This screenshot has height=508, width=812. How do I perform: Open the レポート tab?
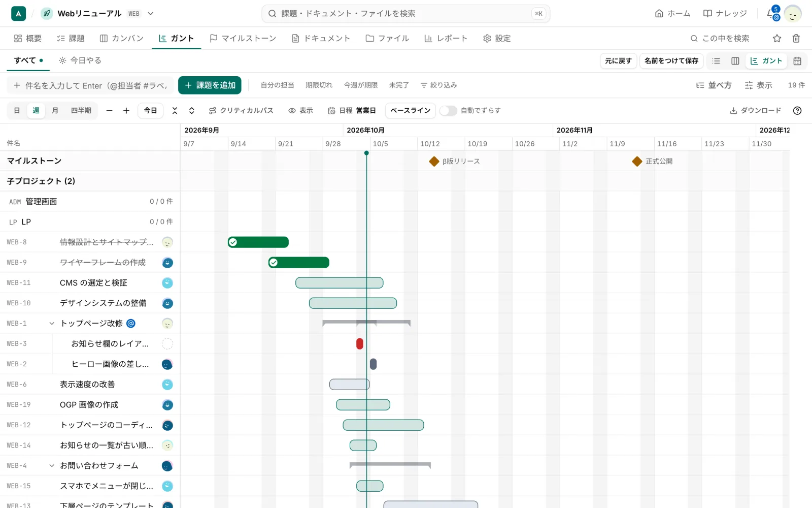point(446,38)
